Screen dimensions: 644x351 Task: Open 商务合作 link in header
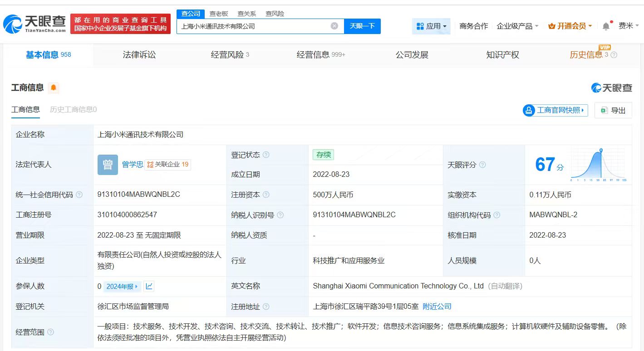coord(473,26)
